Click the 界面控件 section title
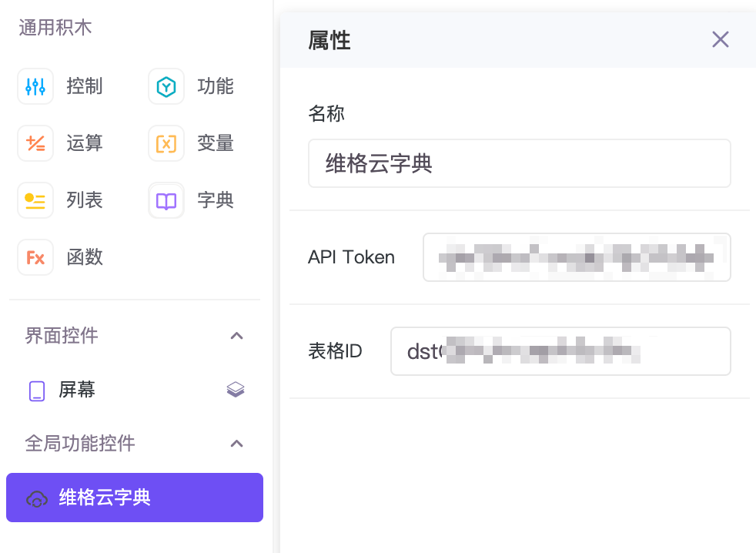Image resolution: width=756 pixels, height=553 pixels. [x=62, y=335]
